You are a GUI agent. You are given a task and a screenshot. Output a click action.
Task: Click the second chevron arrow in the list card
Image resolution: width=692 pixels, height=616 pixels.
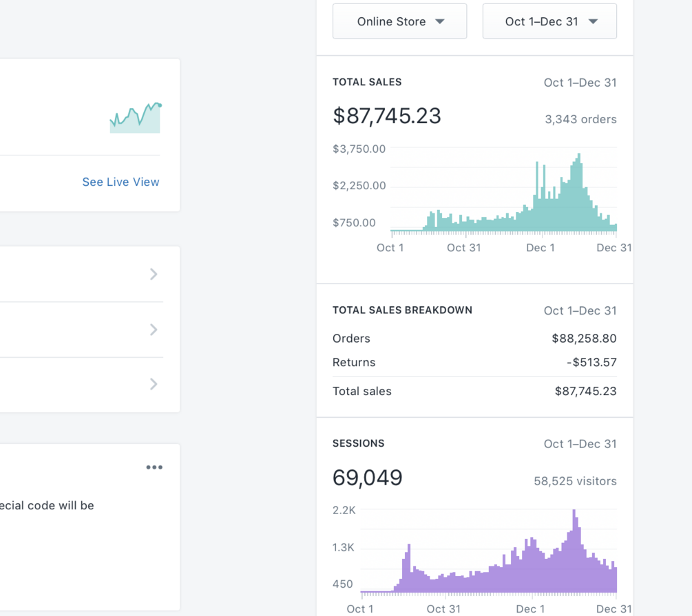[x=153, y=329]
